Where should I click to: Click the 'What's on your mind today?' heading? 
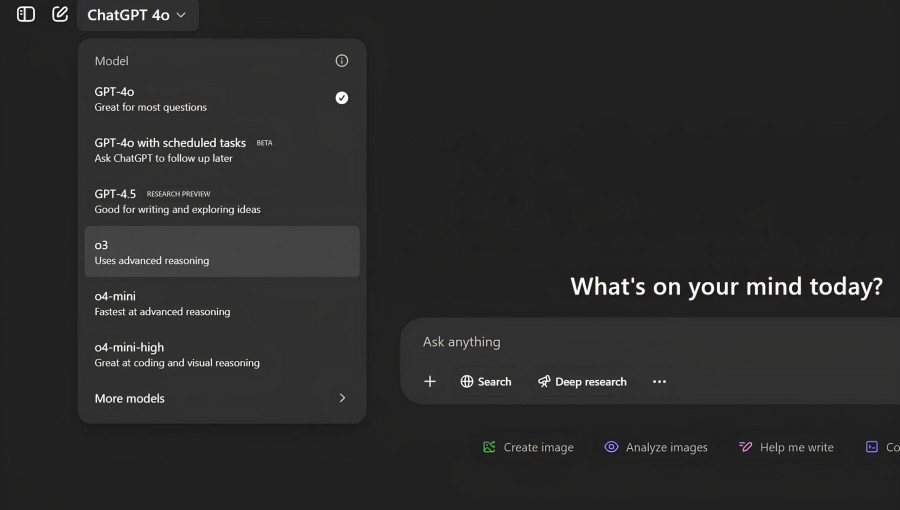pos(726,286)
